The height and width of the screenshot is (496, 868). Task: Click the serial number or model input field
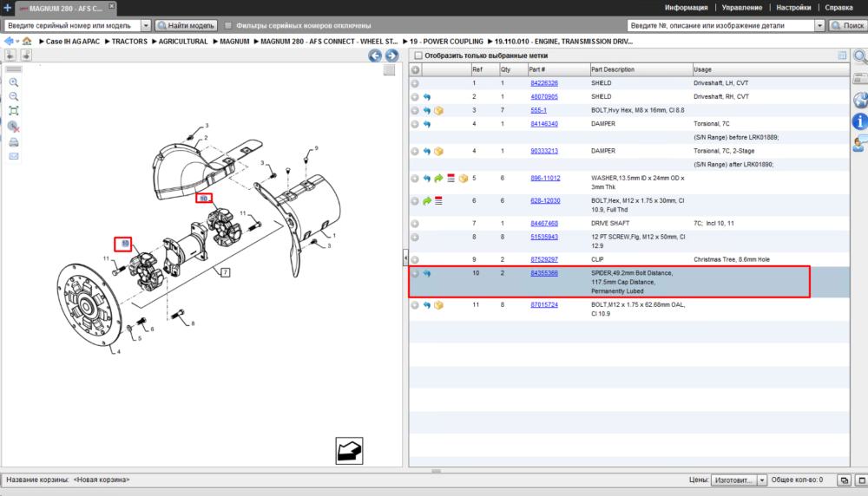(73, 25)
